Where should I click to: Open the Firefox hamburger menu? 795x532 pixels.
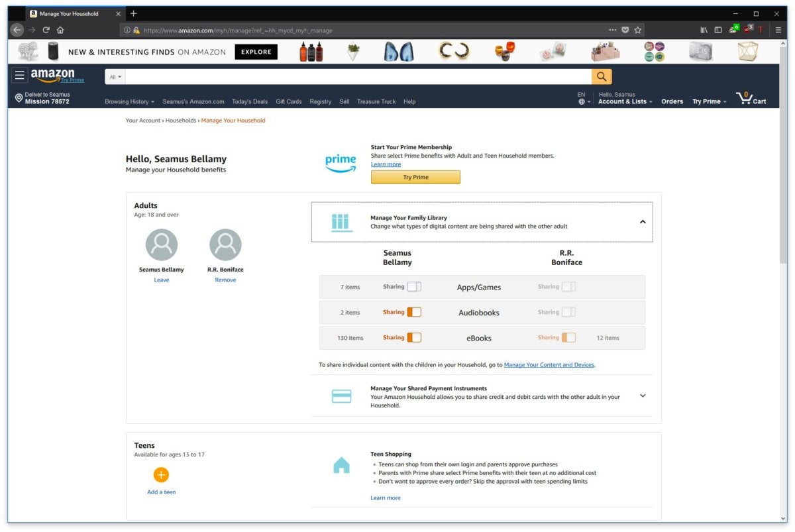(x=778, y=30)
